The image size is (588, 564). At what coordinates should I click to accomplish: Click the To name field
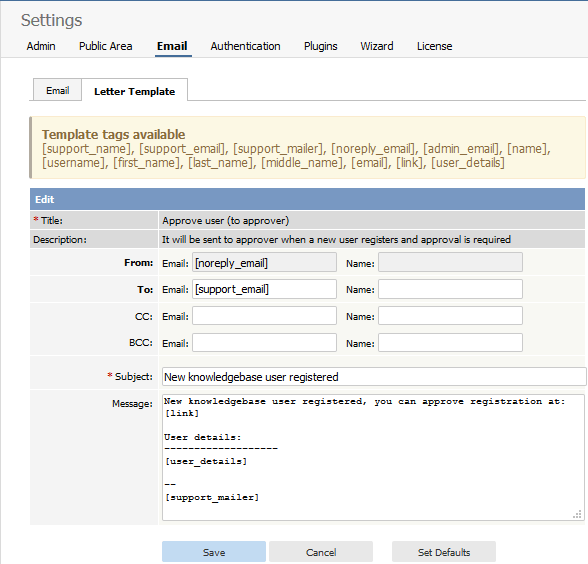pos(450,289)
